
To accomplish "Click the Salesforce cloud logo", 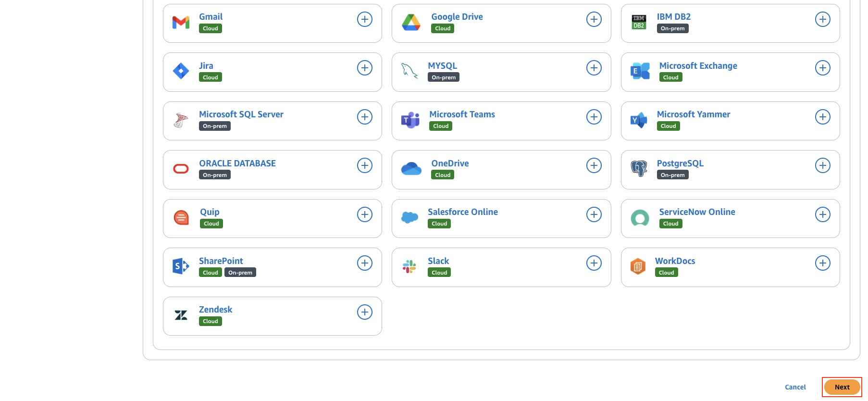I will tap(409, 218).
